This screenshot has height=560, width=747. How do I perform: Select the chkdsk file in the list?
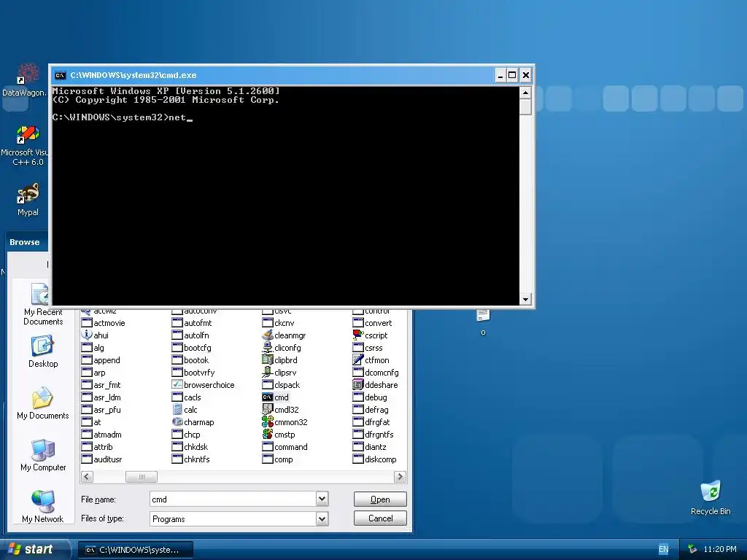click(x=190, y=447)
